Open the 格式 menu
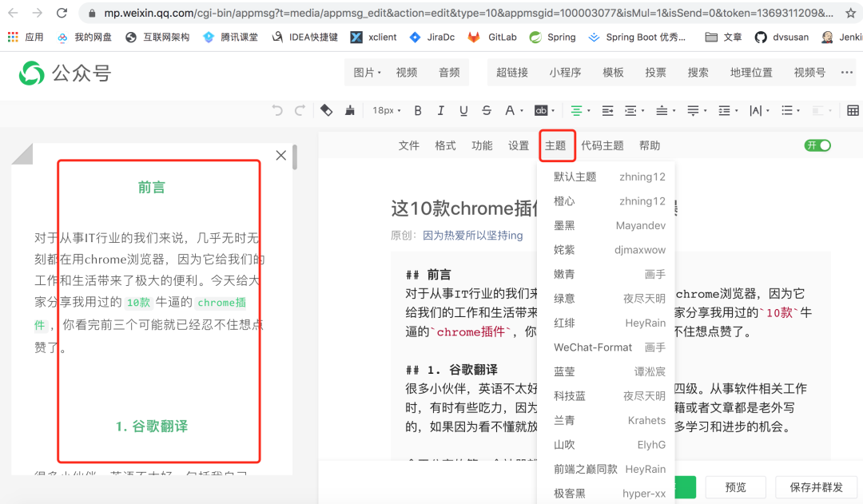Screen dimensions: 863x504 coord(445,145)
